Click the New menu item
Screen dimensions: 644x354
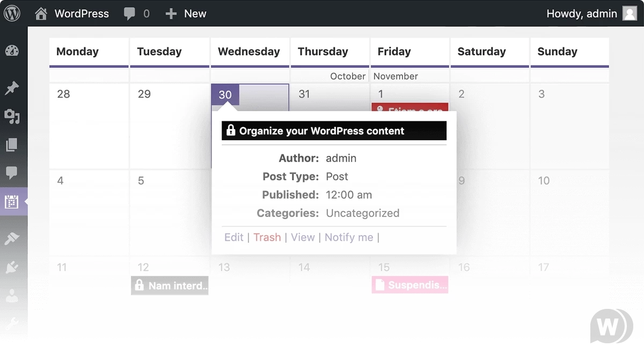186,14
